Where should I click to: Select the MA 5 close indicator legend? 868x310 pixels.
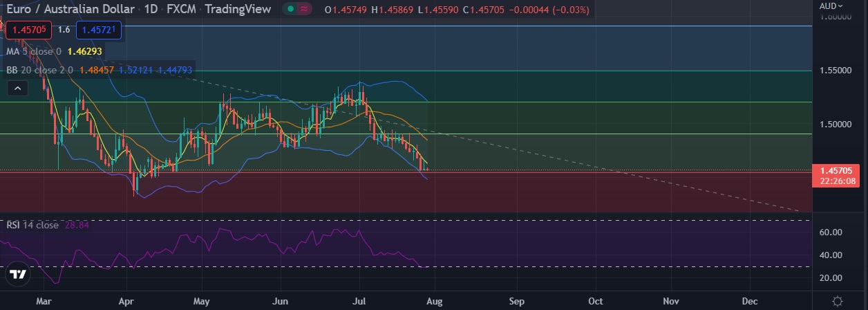(34, 51)
